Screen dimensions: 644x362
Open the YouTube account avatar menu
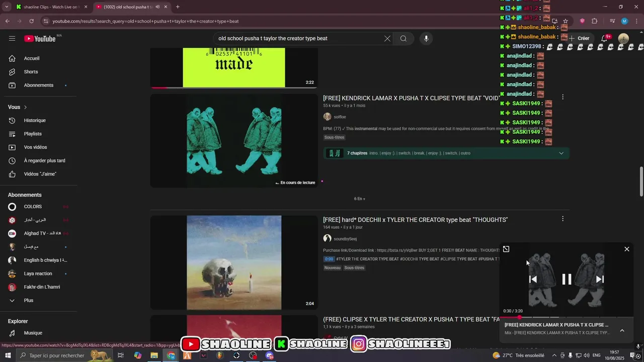[623, 39]
